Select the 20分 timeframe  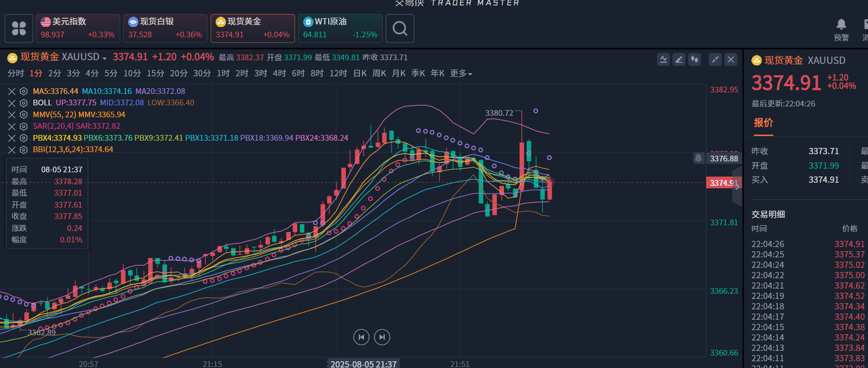178,74
